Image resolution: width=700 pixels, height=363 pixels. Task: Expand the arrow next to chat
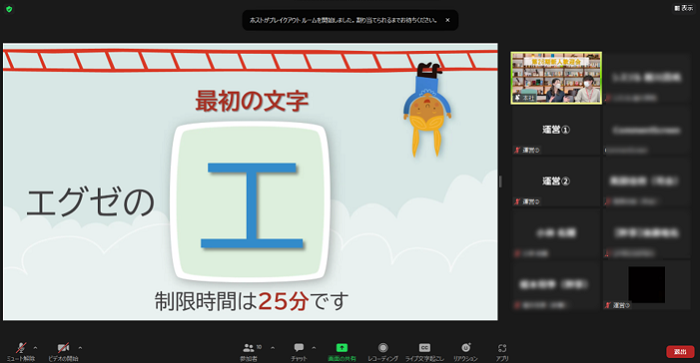click(x=314, y=347)
